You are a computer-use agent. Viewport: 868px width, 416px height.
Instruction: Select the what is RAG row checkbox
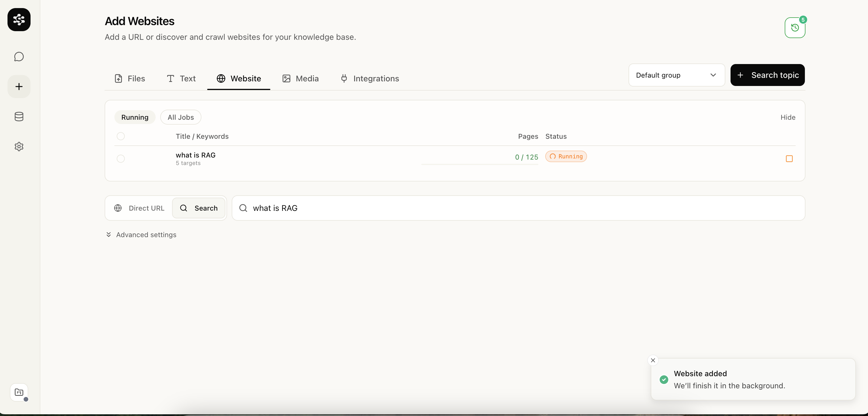[121, 159]
